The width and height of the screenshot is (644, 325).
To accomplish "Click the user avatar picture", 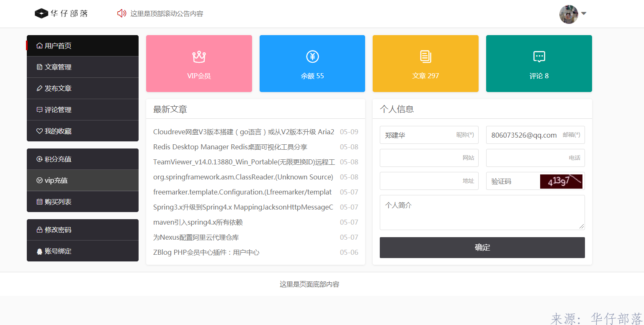I will pyautogui.click(x=569, y=14).
